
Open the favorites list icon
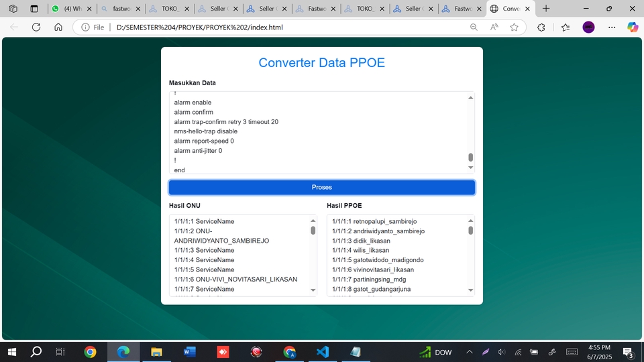point(566,27)
